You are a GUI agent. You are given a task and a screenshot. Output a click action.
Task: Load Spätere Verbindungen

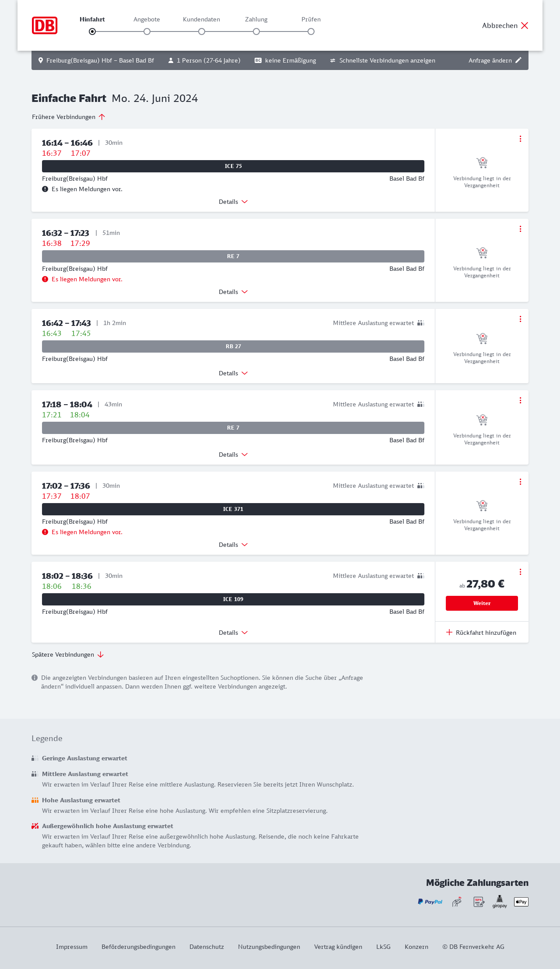click(x=67, y=654)
